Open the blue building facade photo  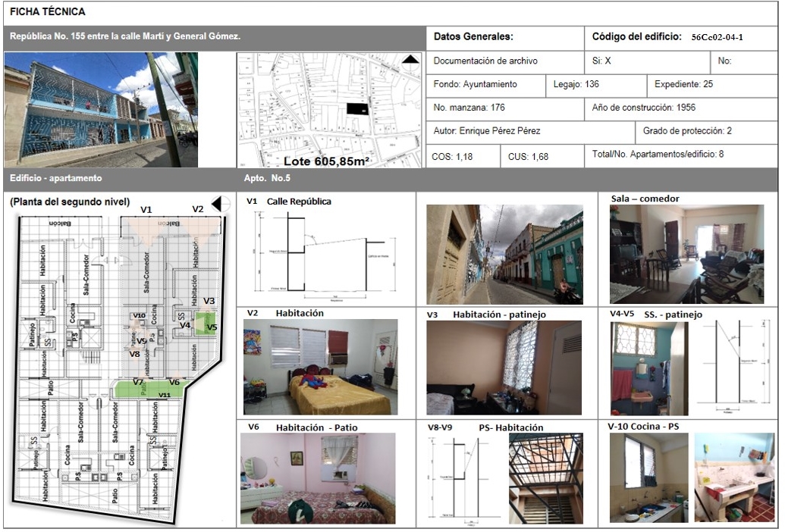(100, 109)
